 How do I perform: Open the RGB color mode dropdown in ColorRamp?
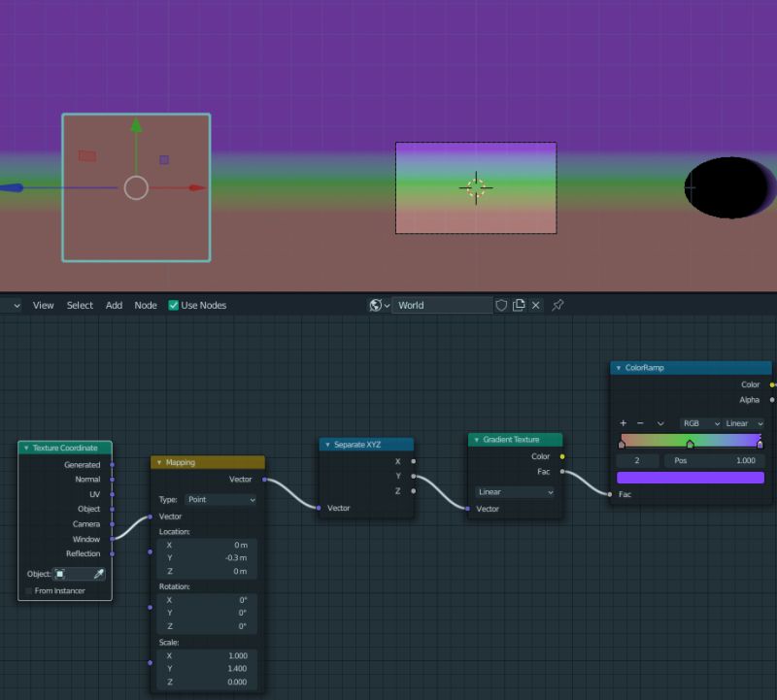point(699,422)
